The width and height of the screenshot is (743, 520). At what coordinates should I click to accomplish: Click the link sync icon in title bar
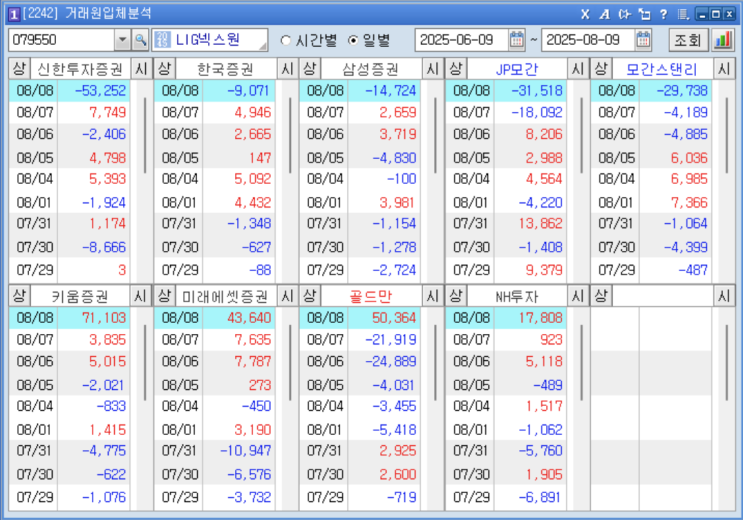pyautogui.click(x=625, y=14)
